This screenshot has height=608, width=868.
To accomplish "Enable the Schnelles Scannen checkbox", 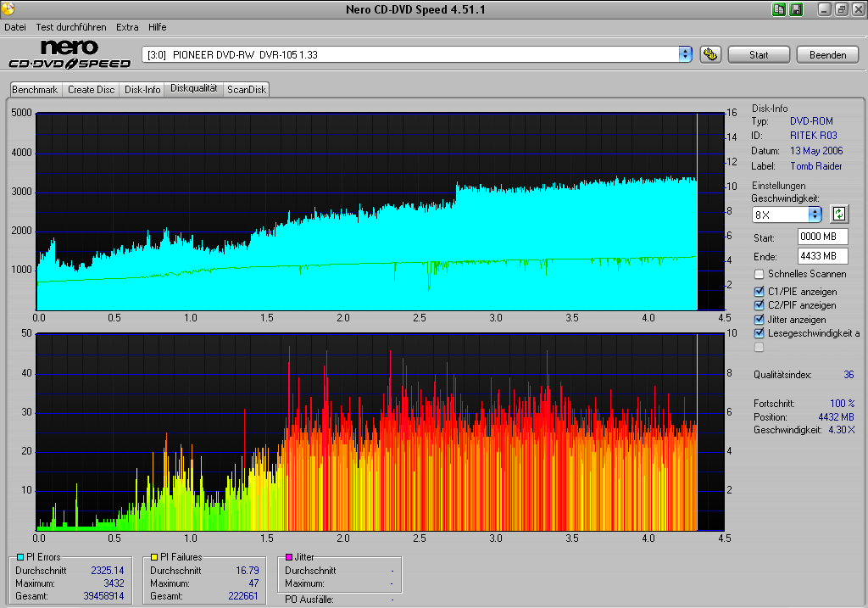I will [759, 274].
